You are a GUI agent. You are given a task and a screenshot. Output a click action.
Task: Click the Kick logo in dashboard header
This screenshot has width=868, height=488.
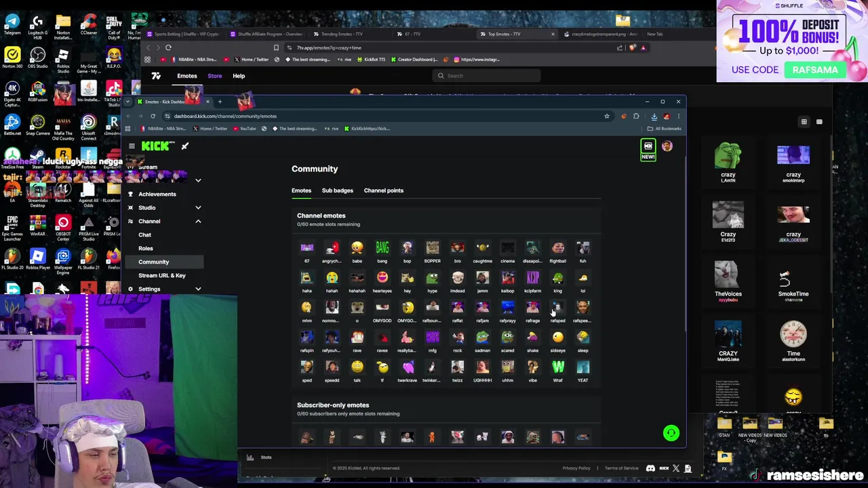pos(157,146)
